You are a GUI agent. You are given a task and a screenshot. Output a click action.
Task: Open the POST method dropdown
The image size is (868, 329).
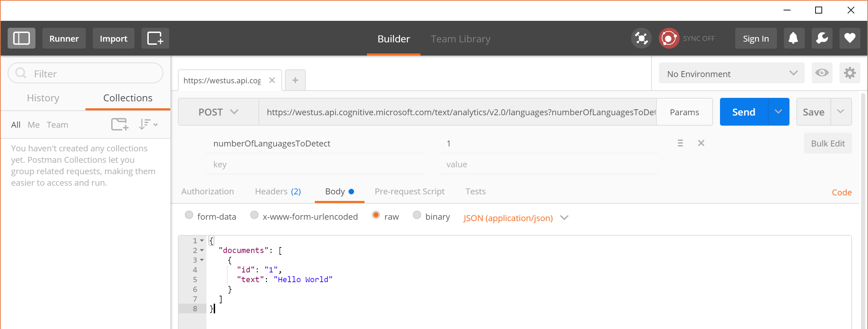tap(218, 112)
